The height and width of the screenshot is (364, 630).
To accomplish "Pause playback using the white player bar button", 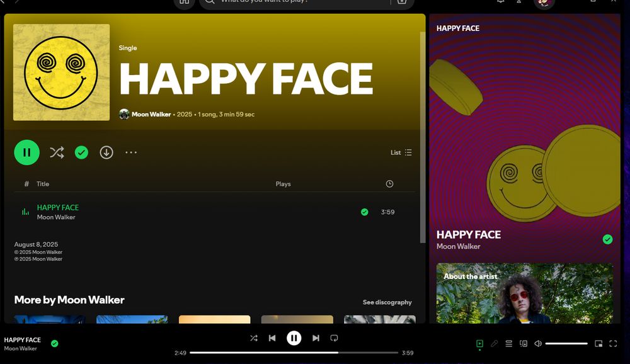I will [294, 338].
